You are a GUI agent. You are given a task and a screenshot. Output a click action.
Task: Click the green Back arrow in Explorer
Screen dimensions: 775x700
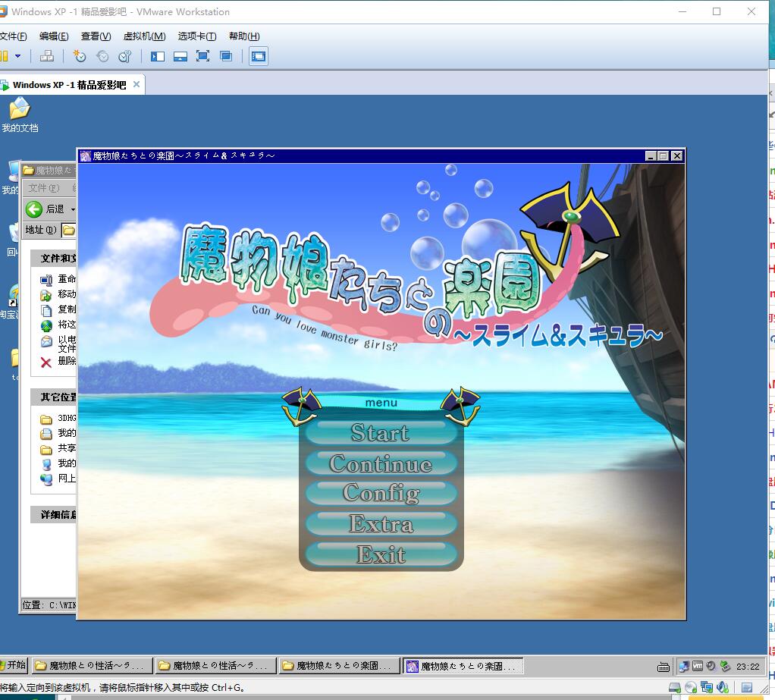point(34,209)
